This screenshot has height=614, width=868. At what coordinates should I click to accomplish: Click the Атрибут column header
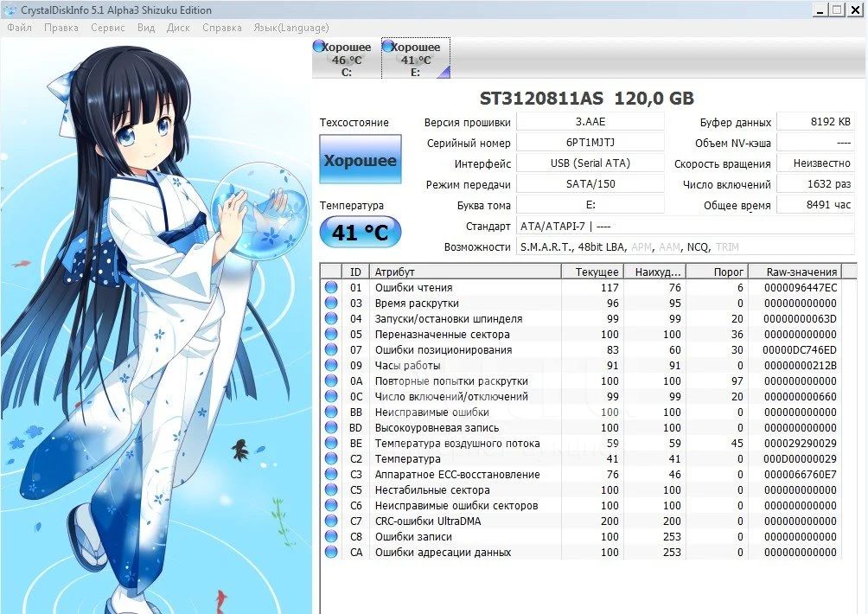(465, 272)
